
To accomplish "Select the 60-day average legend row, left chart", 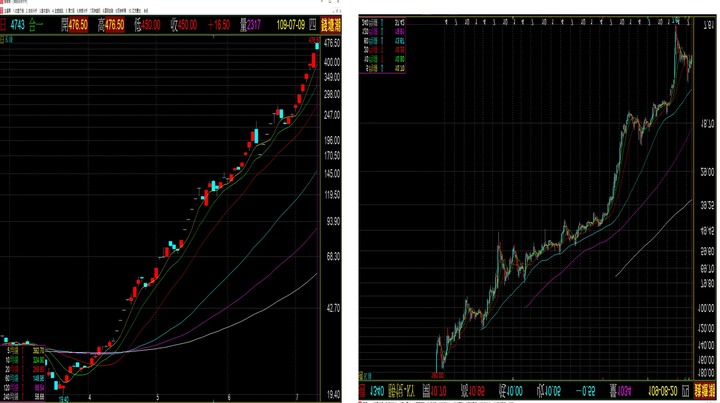I will (23, 378).
